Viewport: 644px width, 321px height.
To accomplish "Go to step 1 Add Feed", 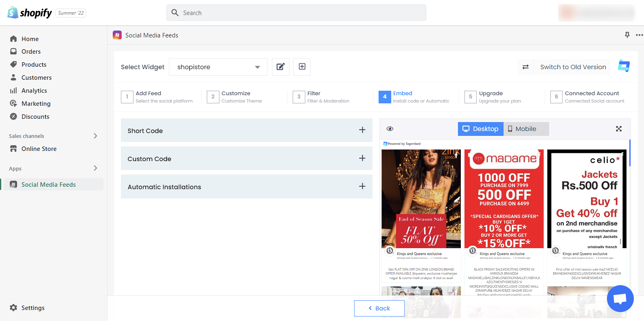I will [157, 97].
